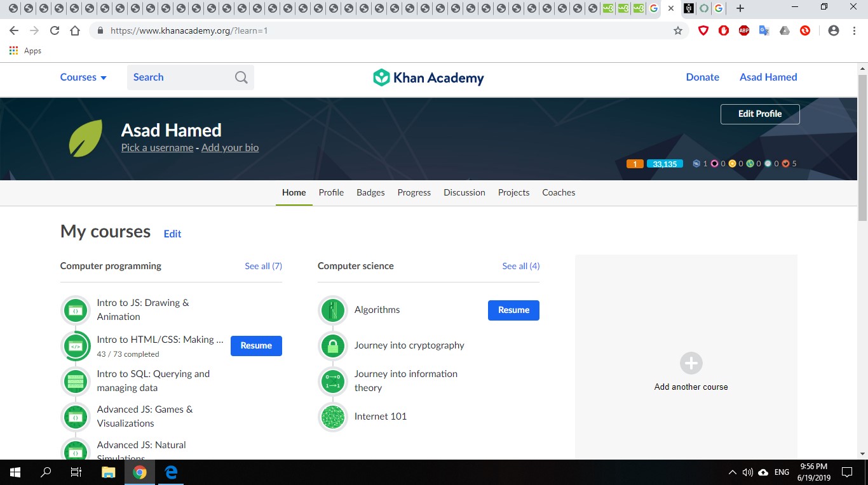The height and width of the screenshot is (485, 868).
Task: Click the earth badge icon
Action: (750, 164)
